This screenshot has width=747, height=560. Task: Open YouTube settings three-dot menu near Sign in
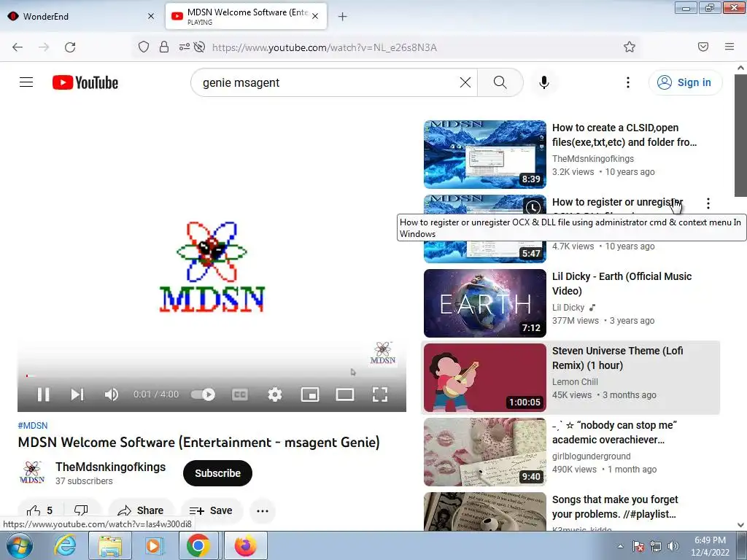(628, 82)
